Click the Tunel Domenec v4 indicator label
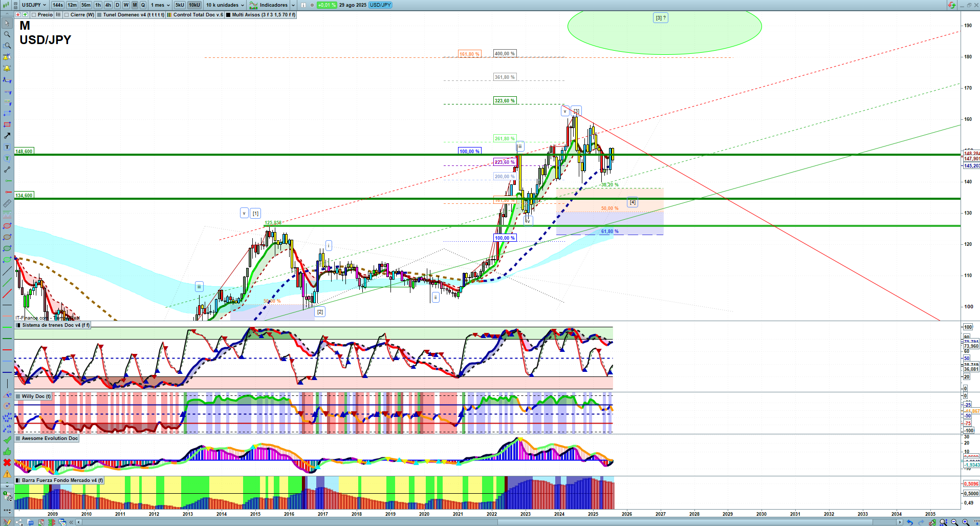 click(x=134, y=15)
